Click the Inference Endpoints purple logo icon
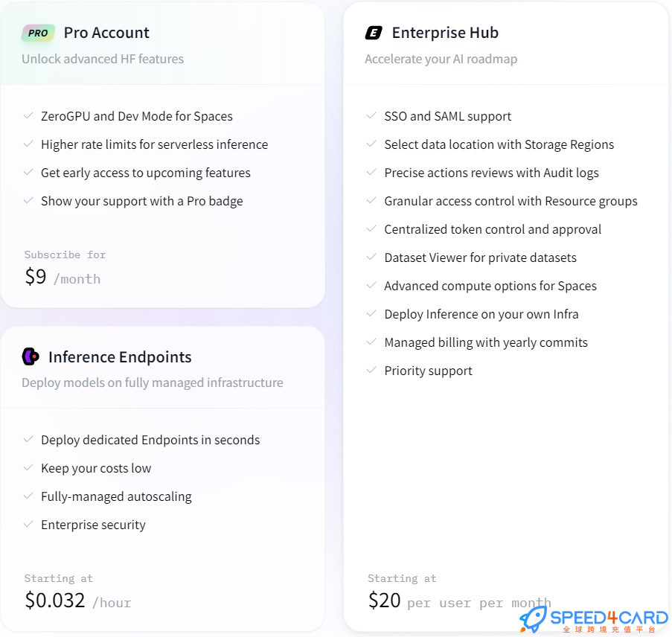The height and width of the screenshot is (637, 672). pos(31,356)
